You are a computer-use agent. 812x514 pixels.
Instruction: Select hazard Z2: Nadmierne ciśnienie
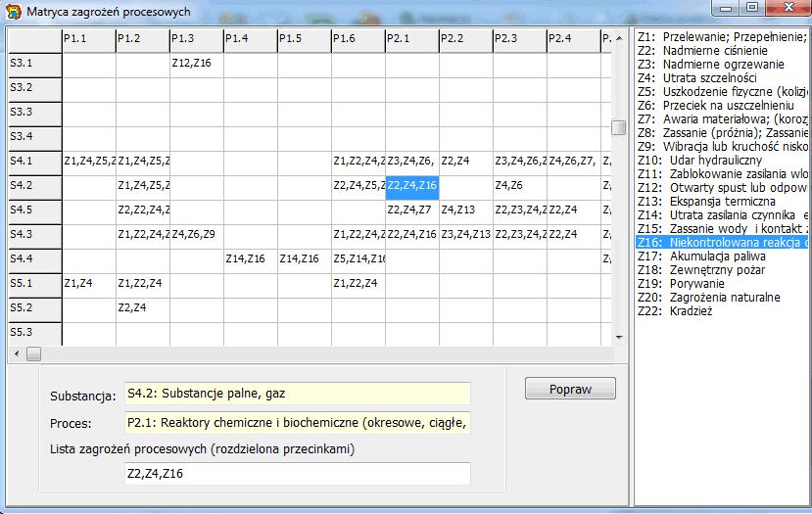click(722, 51)
